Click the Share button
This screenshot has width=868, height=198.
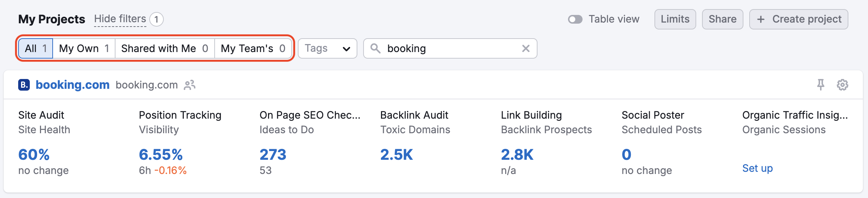723,19
